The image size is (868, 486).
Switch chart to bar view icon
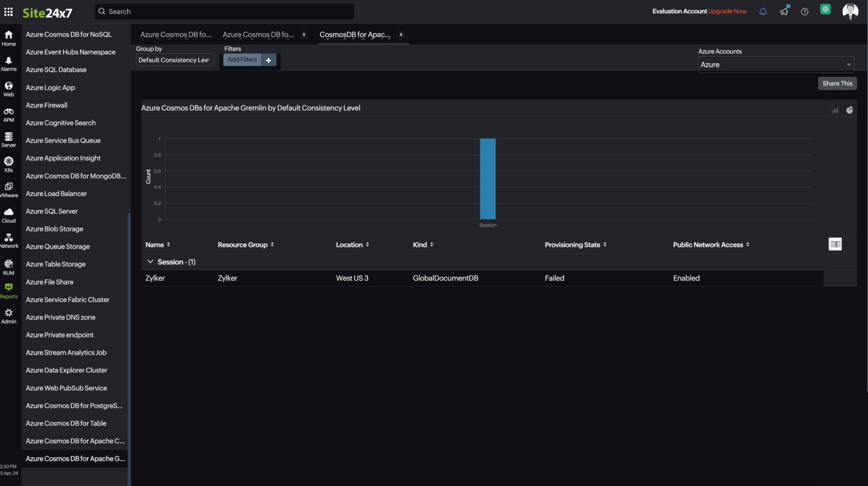pos(835,110)
